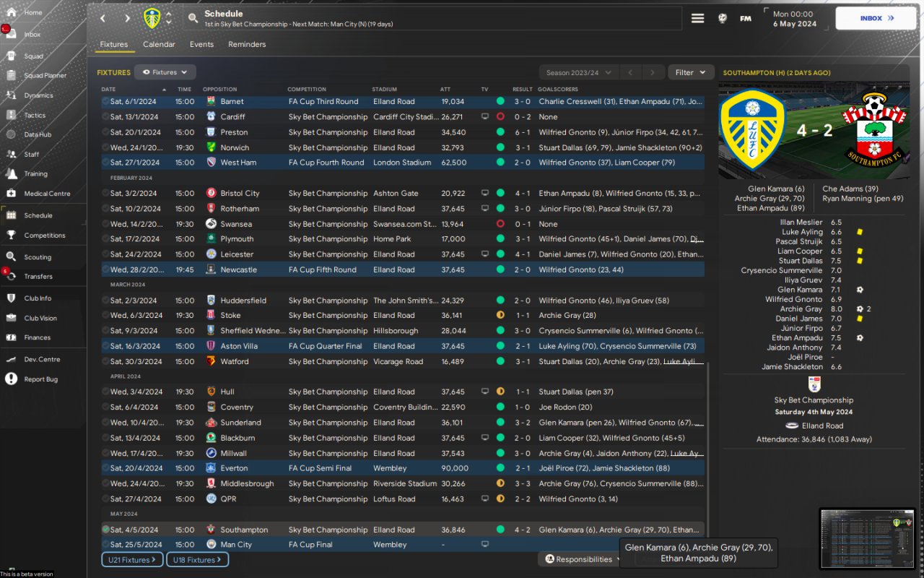Click the INBOX continue button
The image size is (924, 578).
875,18
